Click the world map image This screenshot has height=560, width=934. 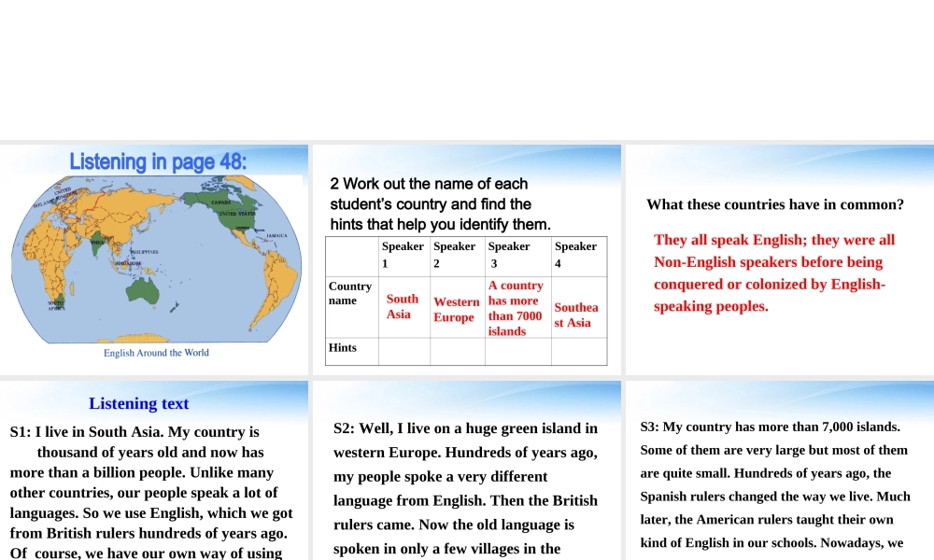pyautogui.click(x=156, y=259)
